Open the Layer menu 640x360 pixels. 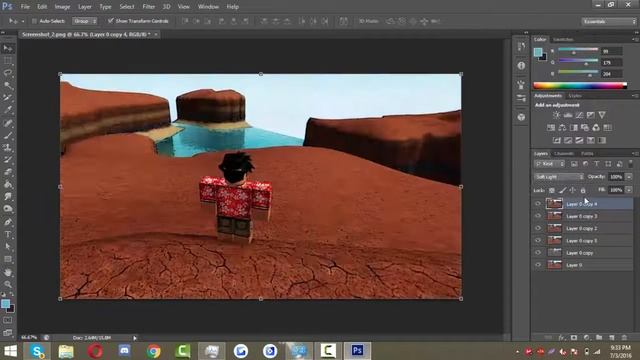click(x=84, y=7)
